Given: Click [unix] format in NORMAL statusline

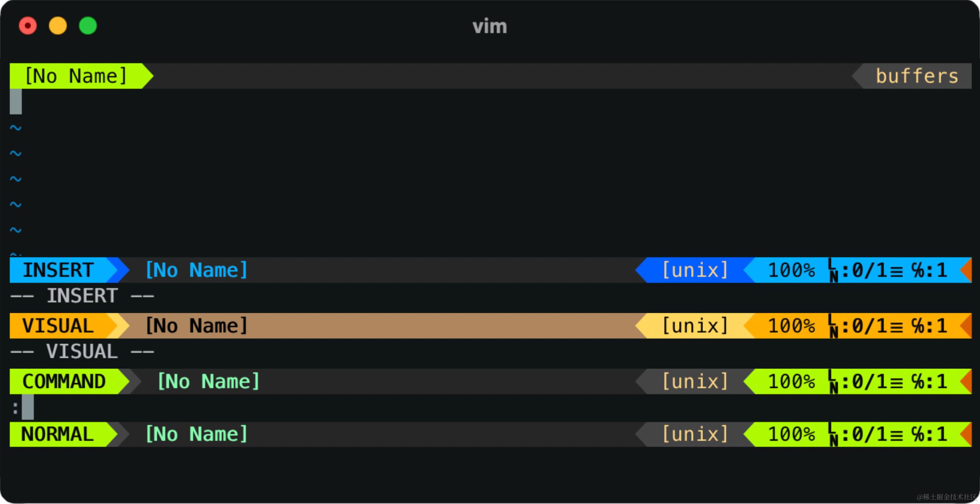Looking at the screenshot, I should (x=695, y=434).
